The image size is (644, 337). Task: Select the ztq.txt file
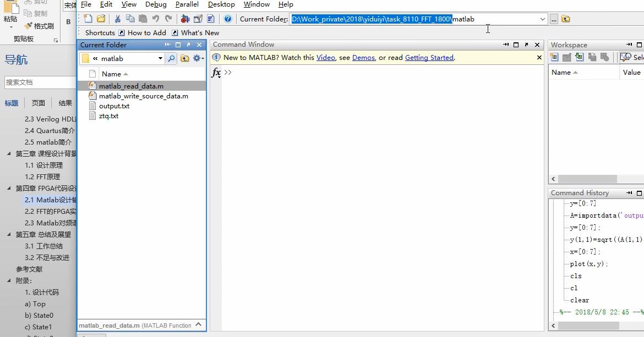[x=108, y=116]
